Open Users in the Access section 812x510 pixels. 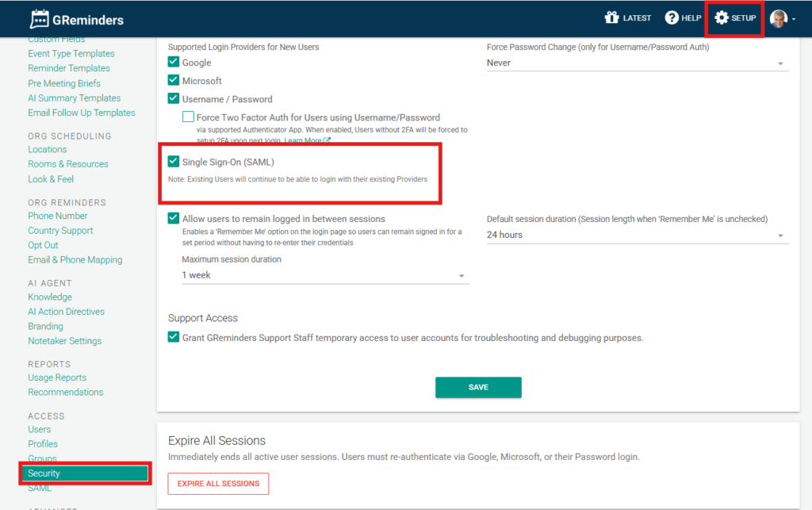[x=39, y=429]
